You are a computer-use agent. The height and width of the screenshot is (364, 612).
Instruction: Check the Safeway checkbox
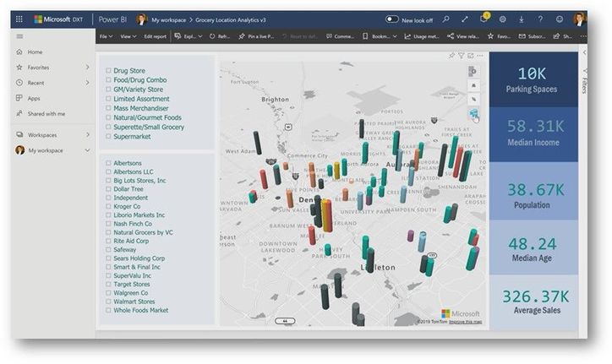click(108, 250)
